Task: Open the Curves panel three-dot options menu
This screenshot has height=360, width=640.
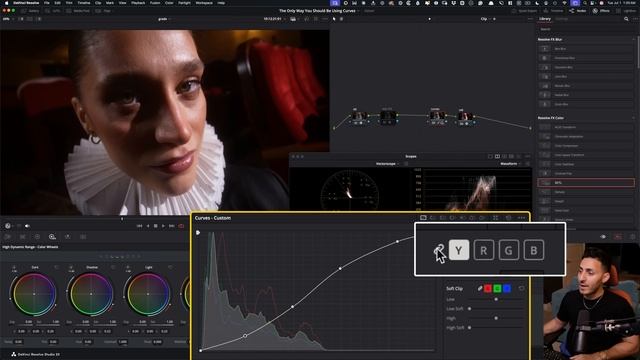Action: 521,218
